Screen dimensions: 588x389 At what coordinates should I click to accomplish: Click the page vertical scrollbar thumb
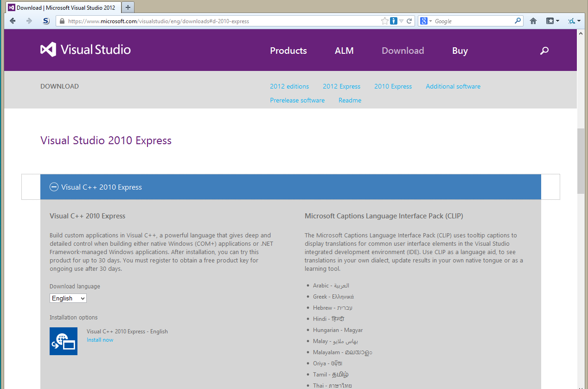(581, 161)
